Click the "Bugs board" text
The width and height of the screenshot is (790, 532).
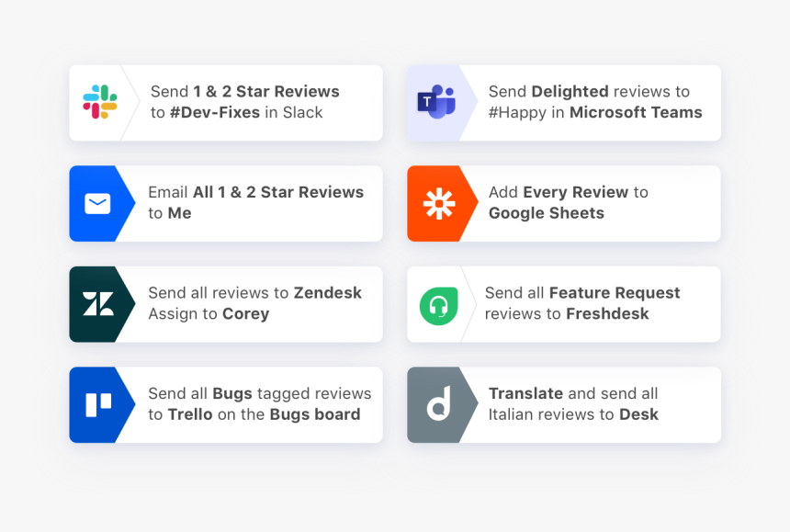314,414
